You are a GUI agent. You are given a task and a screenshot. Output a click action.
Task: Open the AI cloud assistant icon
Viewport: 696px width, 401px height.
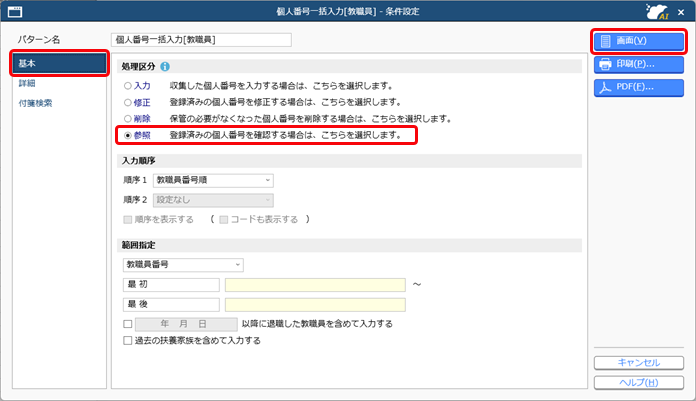pyautogui.click(x=657, y=12)
